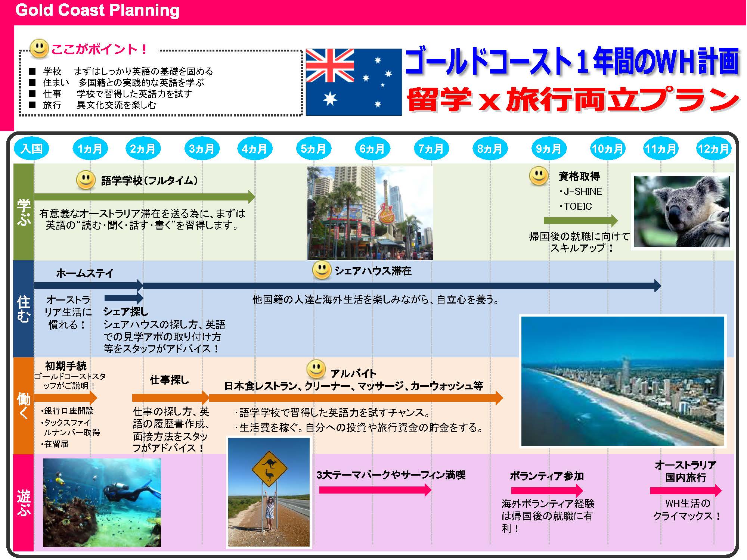Select the 入国 timeline bubble
This screenshot has width=747, height=560.
pos(31,149)
